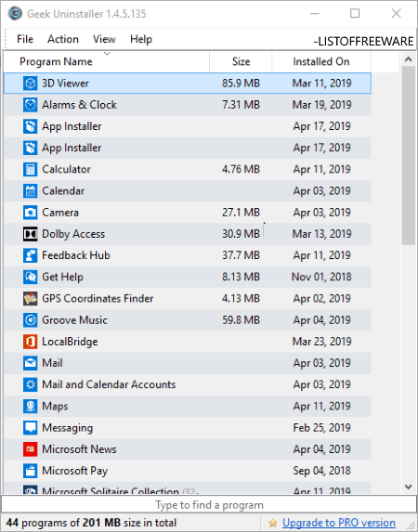Select the Calendar program name
Viewport: 418px width, 532px height.
(x=63, y=191)
